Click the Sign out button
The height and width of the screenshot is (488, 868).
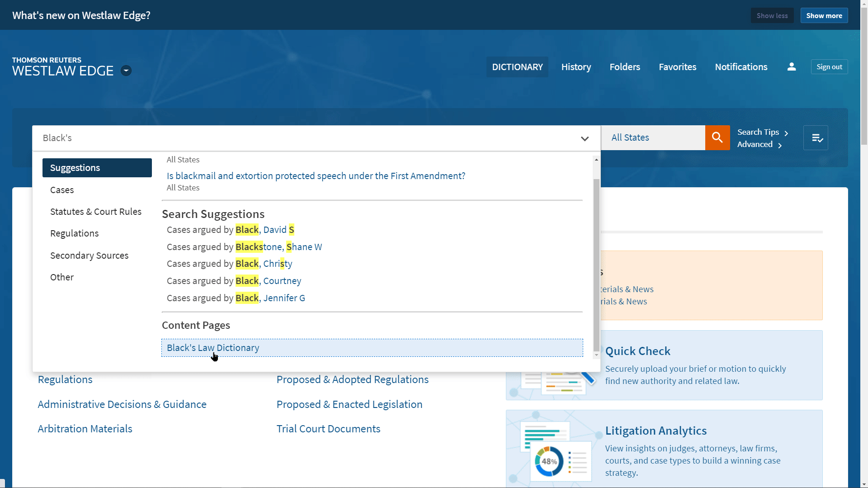[x=829, y=67]
